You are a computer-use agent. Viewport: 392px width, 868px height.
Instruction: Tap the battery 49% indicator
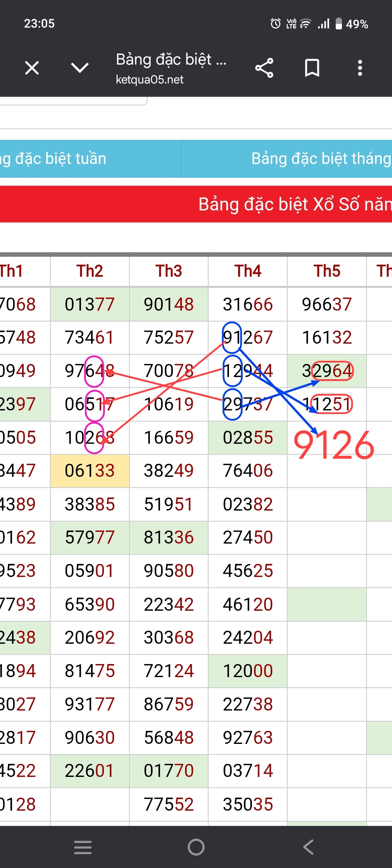coord(352,24)
